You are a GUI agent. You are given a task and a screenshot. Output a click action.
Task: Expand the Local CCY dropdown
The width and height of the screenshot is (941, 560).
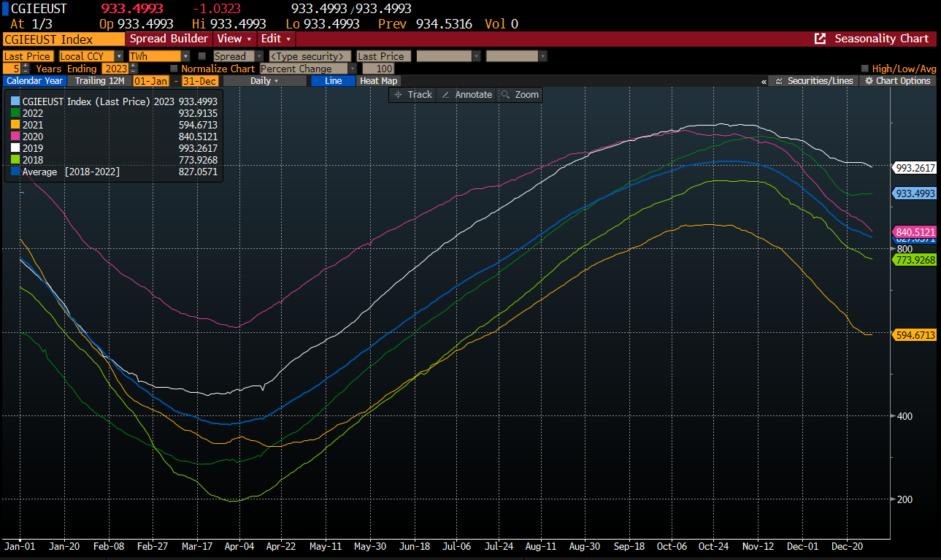pos(119,56)
